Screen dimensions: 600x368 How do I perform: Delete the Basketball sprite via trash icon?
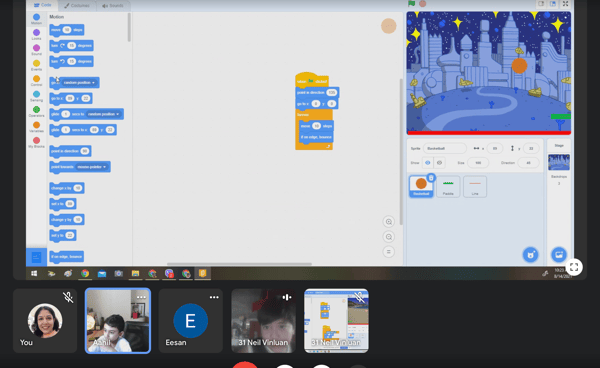(x=431, y=177)
